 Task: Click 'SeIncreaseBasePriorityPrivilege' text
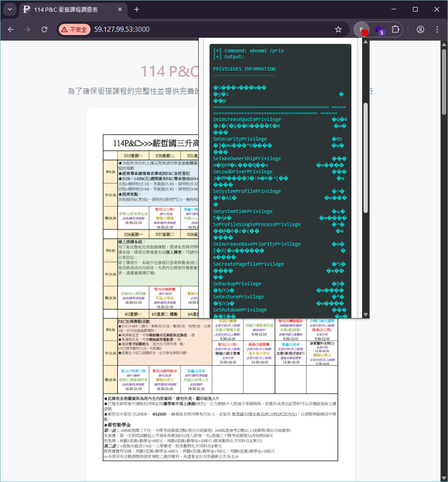pos(257,244)
